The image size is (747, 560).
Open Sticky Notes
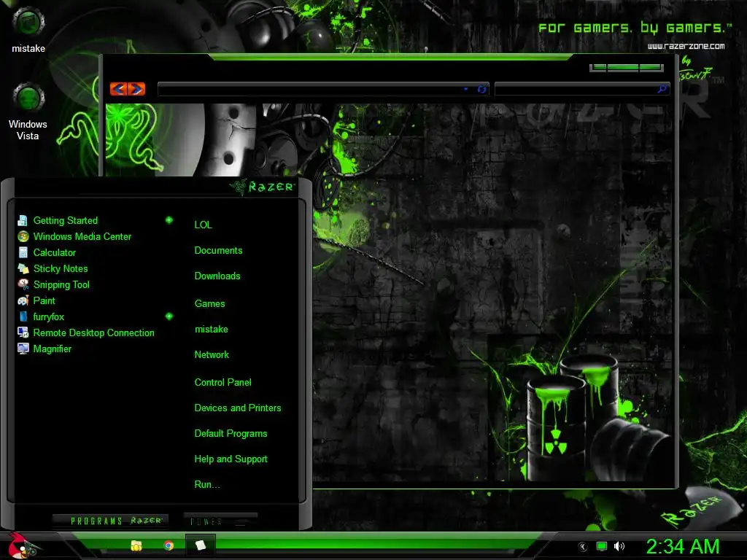click(61, 268)
